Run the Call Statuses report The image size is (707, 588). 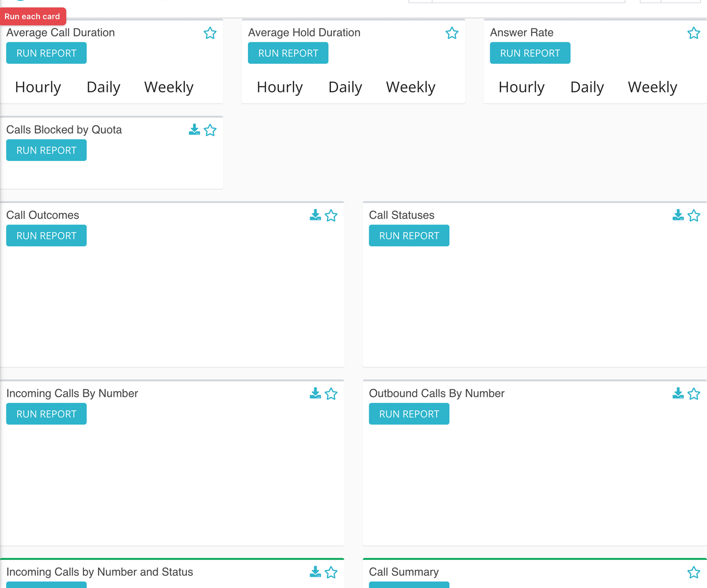(409, 236)
